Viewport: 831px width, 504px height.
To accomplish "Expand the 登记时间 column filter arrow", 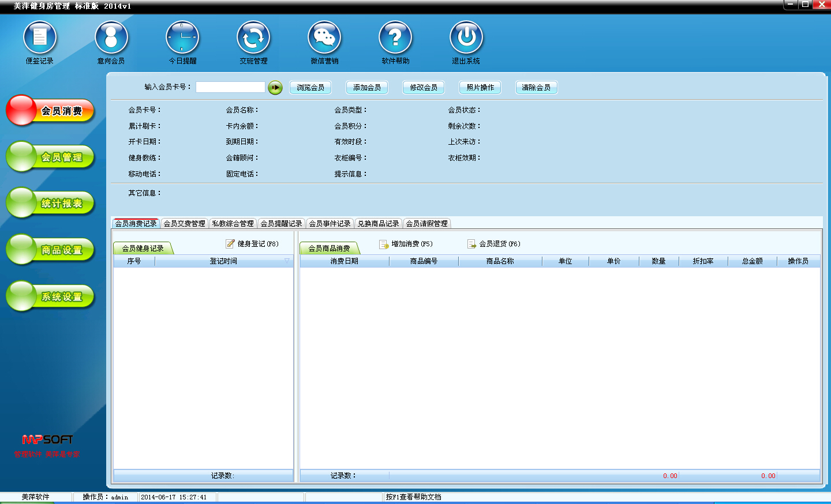I will pos(287,261).
